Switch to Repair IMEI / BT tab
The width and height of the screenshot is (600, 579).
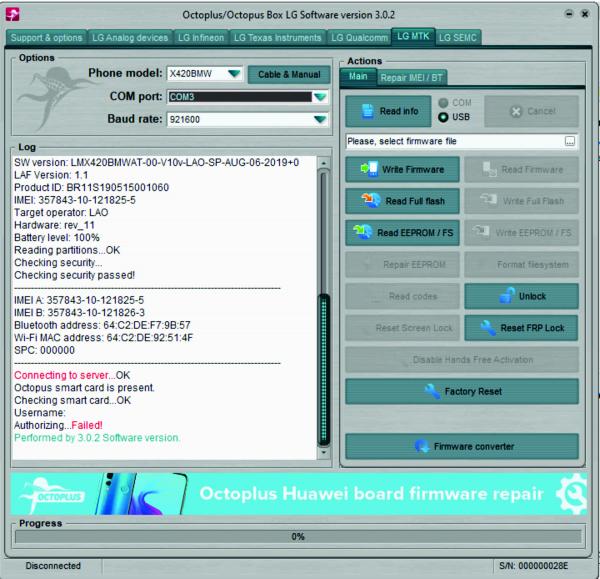(x=411, y=78)
